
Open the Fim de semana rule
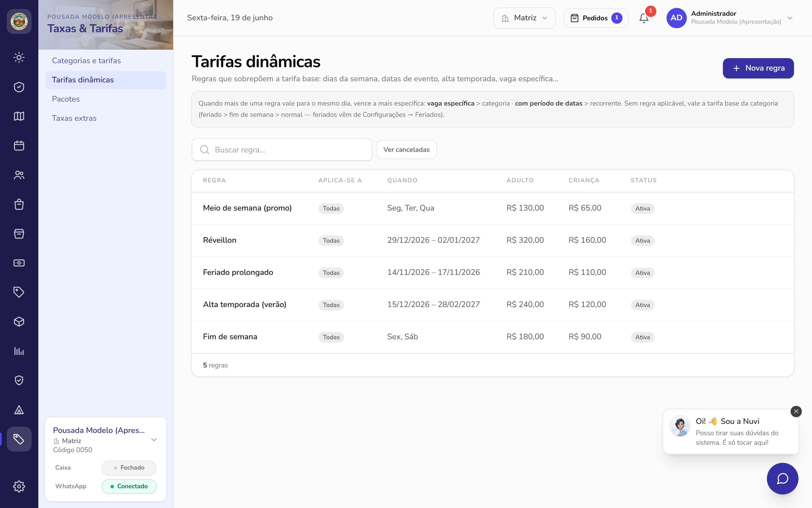click(x=493, y=337)
